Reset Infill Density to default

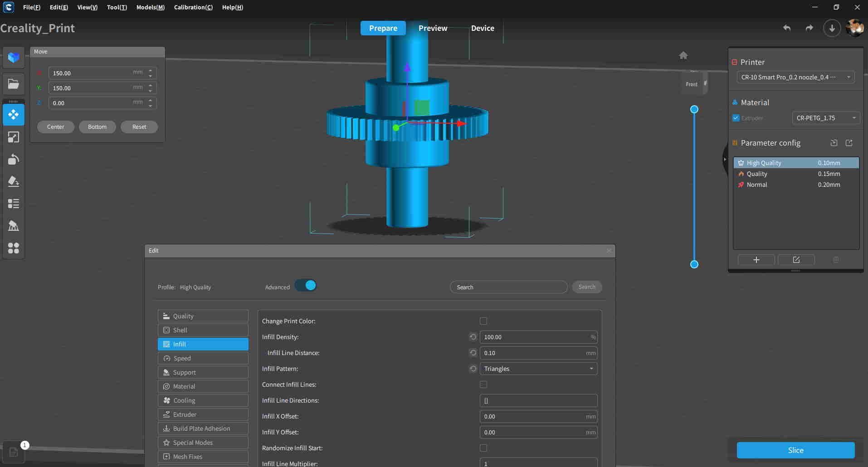[x=473, y=337]
